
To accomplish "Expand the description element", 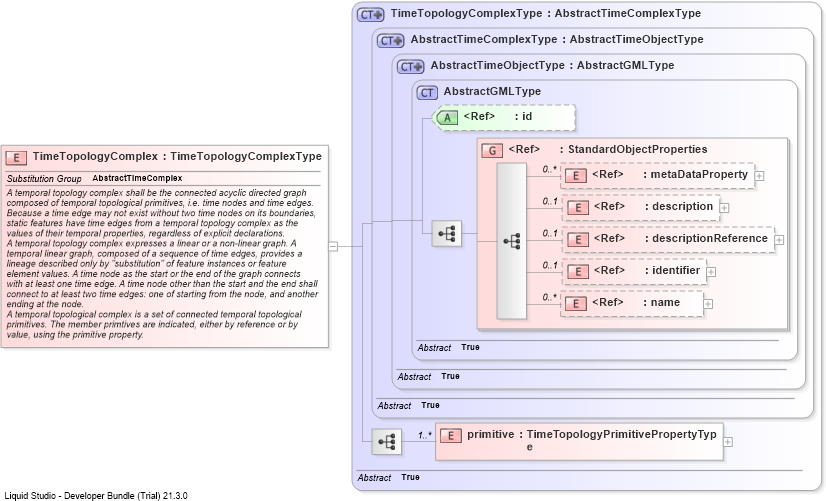I will 724,208.
